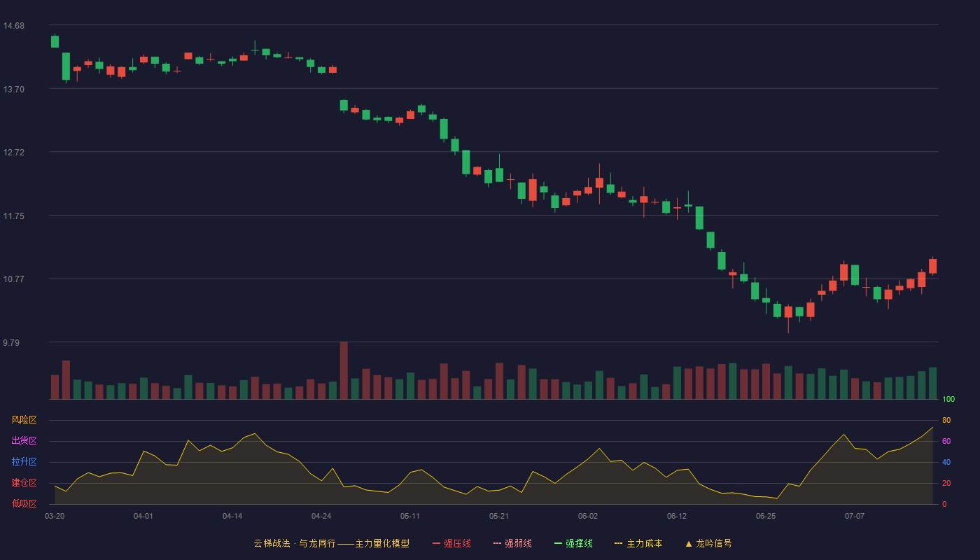Select the 12.72 price level label
Screen dimensions: 980x560
click(x=13, y=153)
